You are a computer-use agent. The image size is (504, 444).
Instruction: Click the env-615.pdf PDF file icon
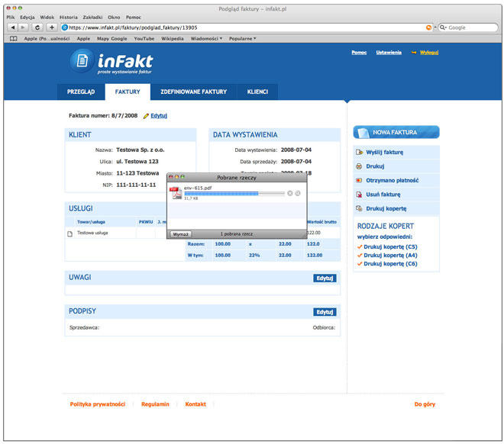click(176, 193)
